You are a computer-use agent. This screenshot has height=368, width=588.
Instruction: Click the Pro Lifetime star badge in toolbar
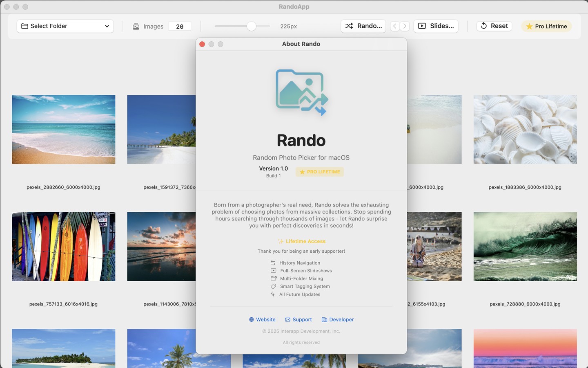point(546,26)
